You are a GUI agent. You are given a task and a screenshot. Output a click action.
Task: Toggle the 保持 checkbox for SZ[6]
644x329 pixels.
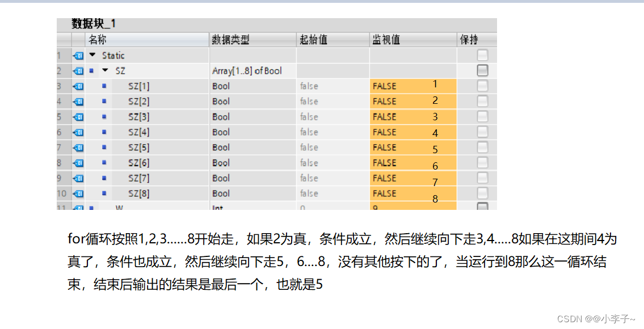[x=482, y=163]
